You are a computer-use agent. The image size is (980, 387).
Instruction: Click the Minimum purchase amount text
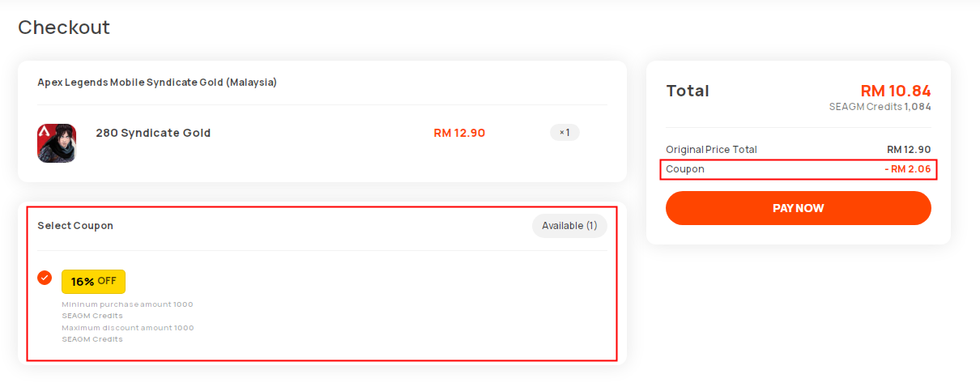127,310
